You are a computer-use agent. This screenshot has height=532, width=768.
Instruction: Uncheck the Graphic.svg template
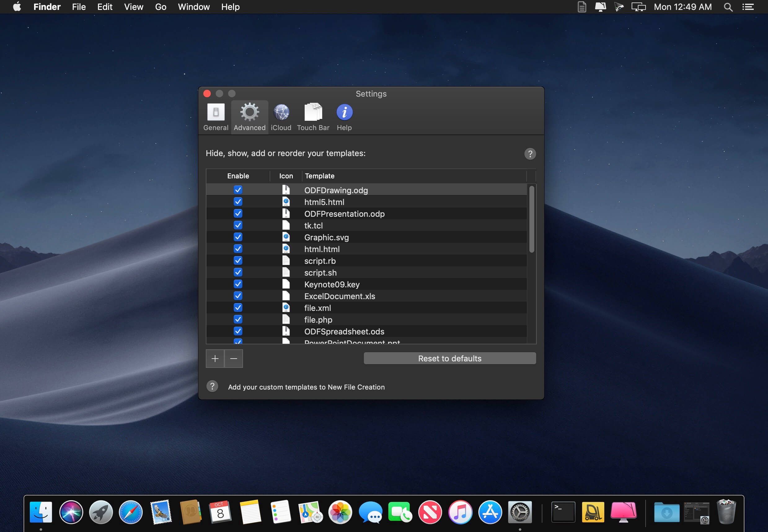238,237
